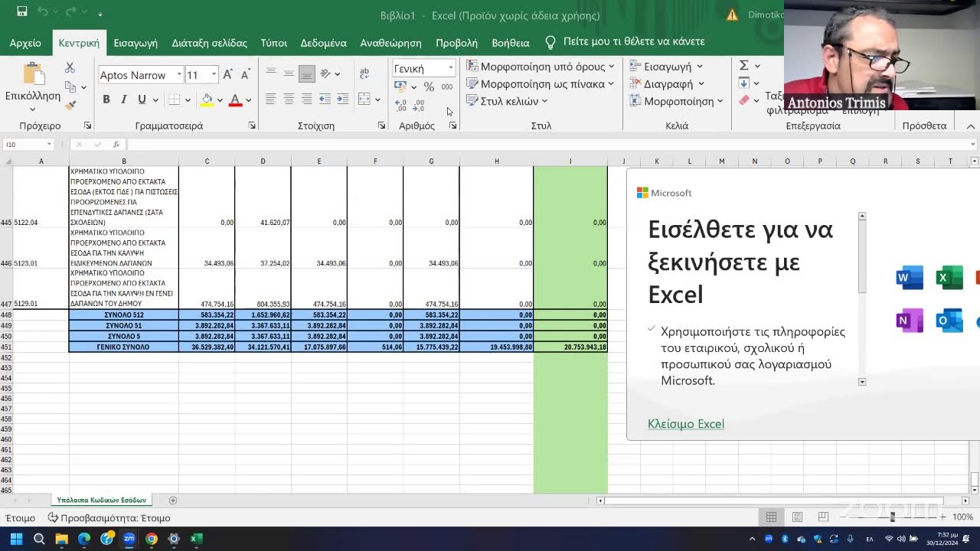Apply the red font color
Screen dimensions: 980x551
(235, 99)
